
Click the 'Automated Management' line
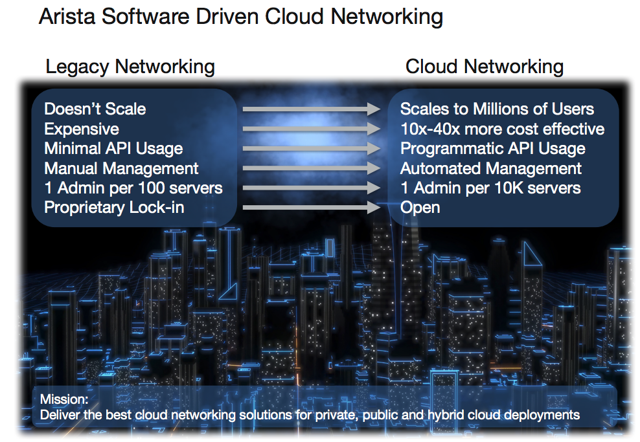click(x=491, y=169)
